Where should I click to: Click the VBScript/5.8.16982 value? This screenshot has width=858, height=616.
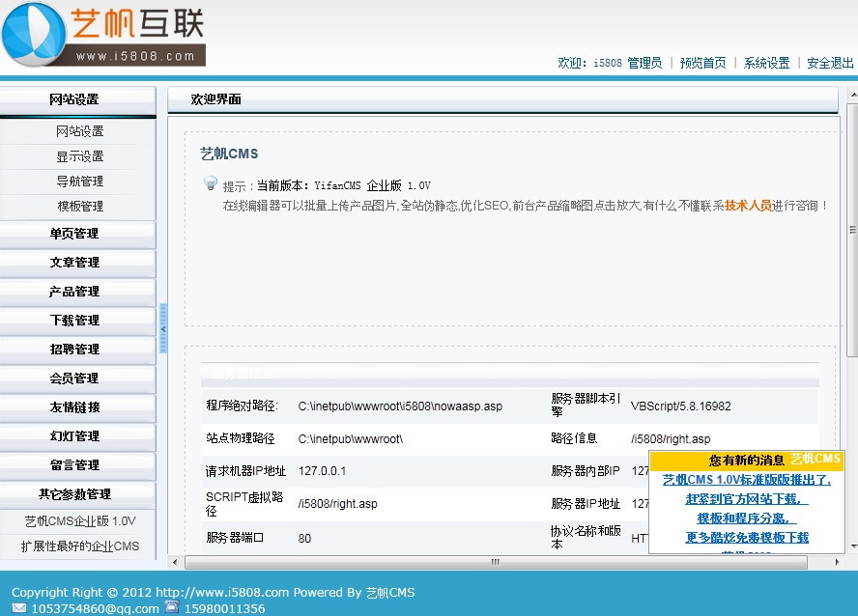tap(681, 406)
